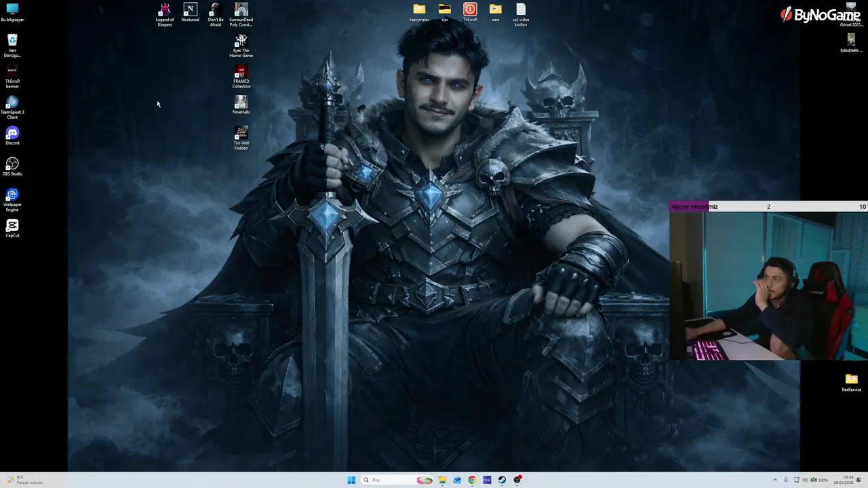Select the rün folder on desktop
868x488 pixels.
coord(445,12)
